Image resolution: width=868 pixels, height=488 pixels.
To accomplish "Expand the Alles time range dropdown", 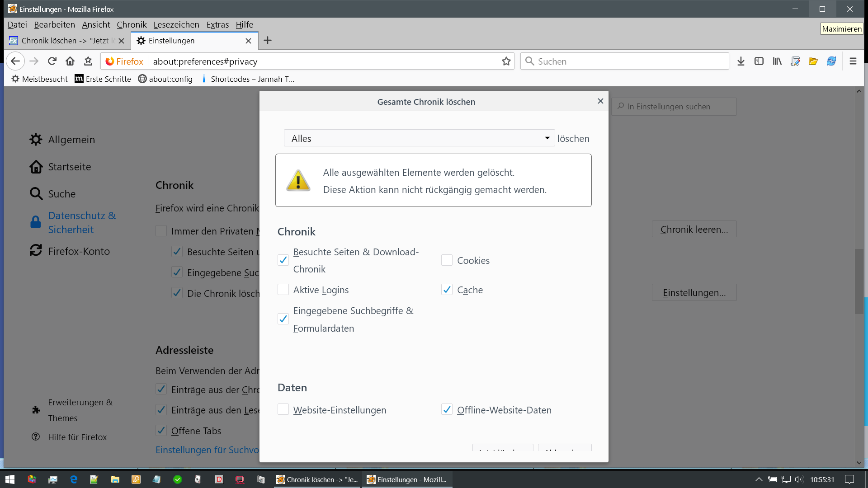I will (419, 138).
